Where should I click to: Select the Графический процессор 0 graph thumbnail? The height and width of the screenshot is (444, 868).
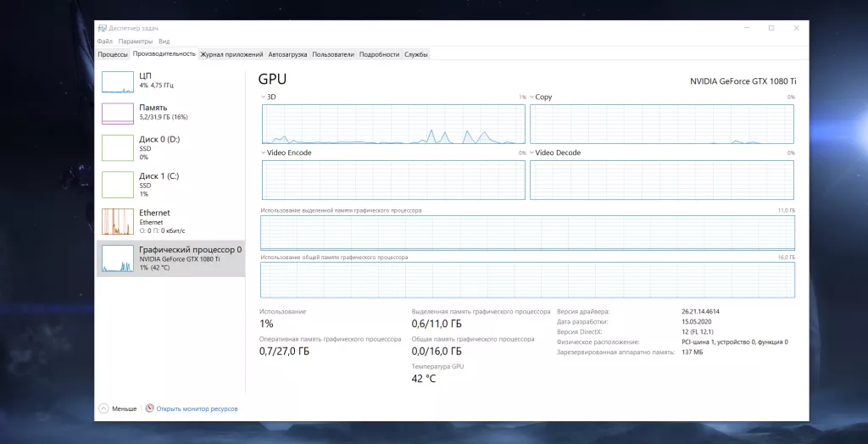tap(118, 258)
